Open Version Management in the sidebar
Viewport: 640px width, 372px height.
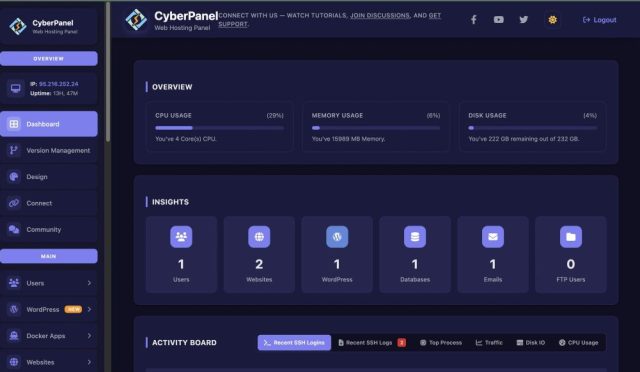pyautogui.click(x=49, y=150)
